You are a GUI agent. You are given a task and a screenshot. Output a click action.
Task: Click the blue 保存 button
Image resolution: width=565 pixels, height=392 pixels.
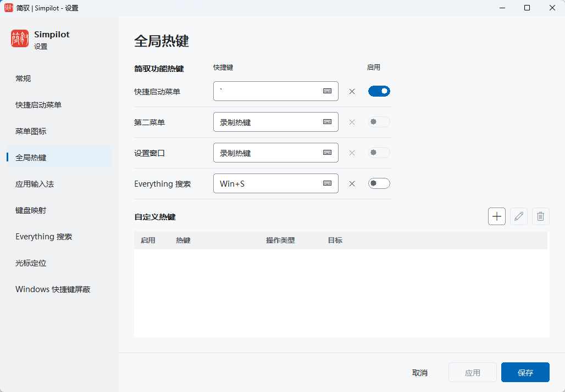[525, 373]
